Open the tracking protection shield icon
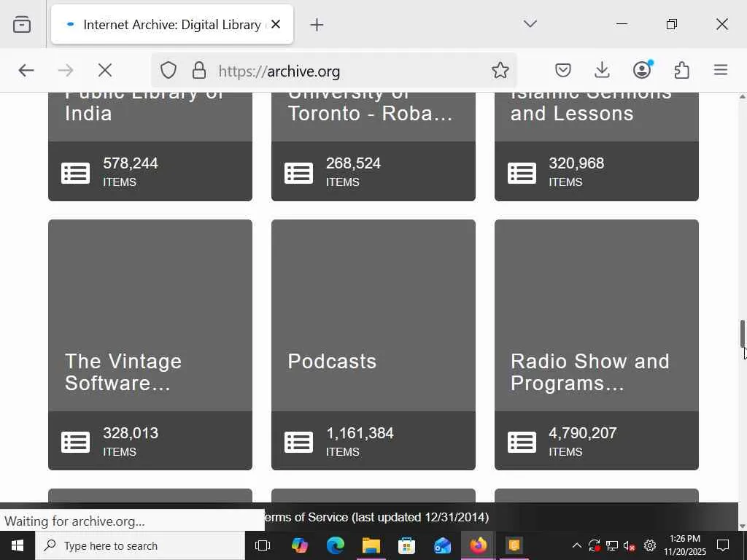This screenshot has height=560, width=747. (169, 70)
